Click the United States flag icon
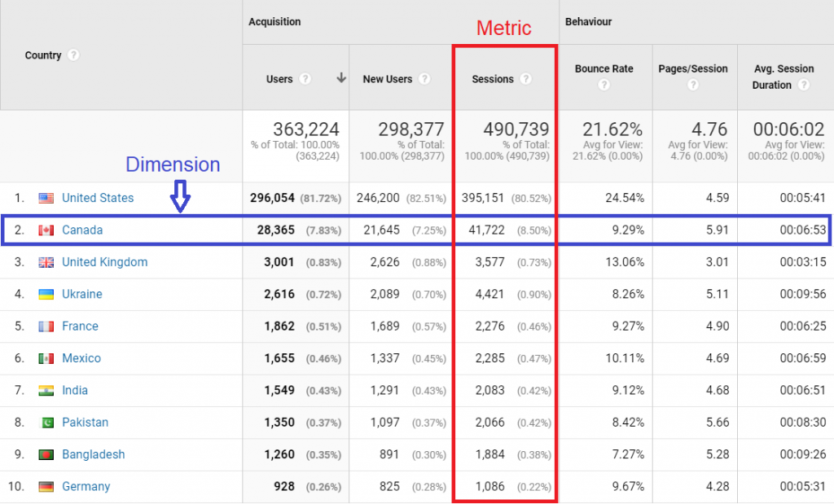Screen dimensions: 834x504 tap(47, 198)
